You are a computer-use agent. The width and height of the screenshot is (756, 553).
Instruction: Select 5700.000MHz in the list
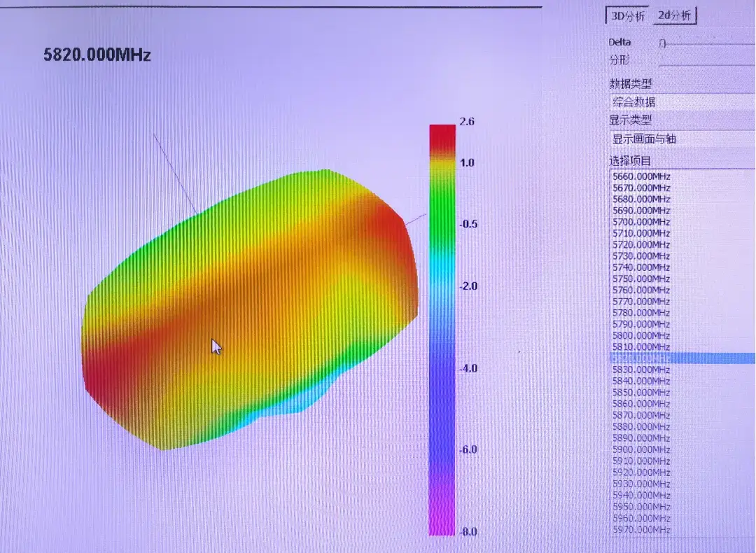[641, 222]
